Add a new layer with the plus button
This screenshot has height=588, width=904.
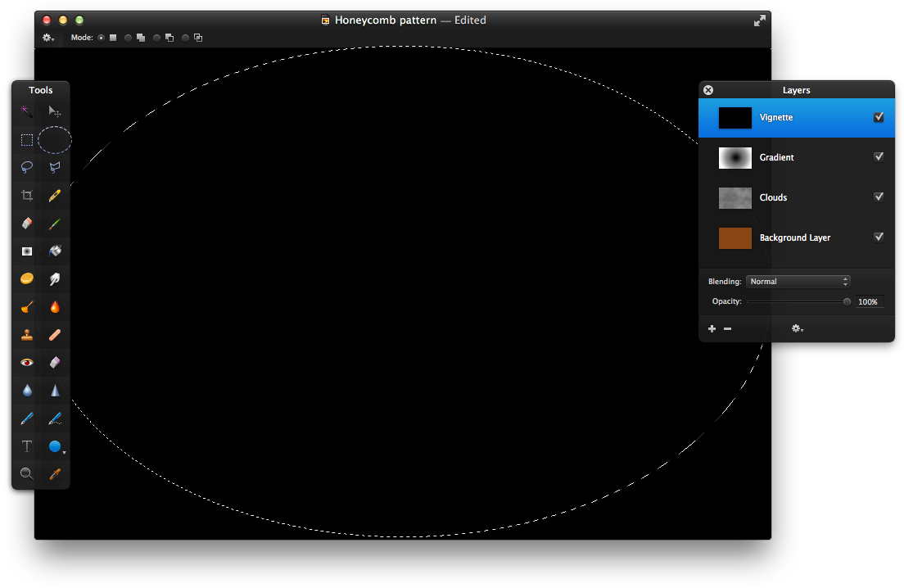coord(712,328)
